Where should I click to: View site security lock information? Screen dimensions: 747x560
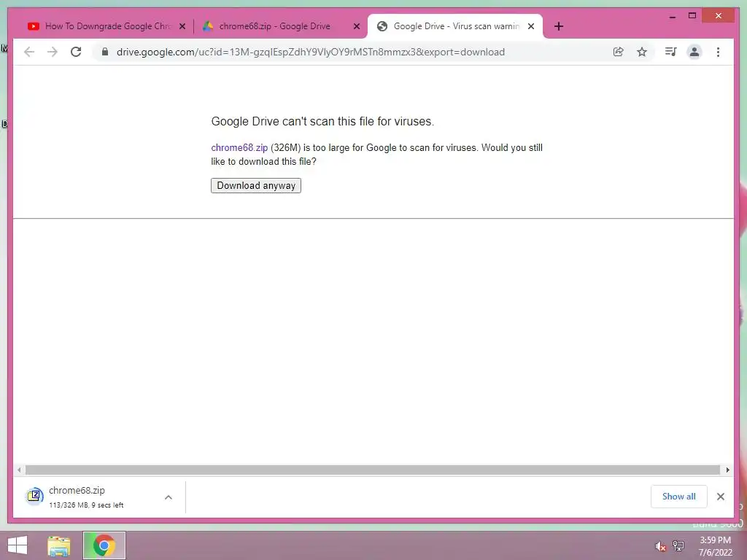105,52
